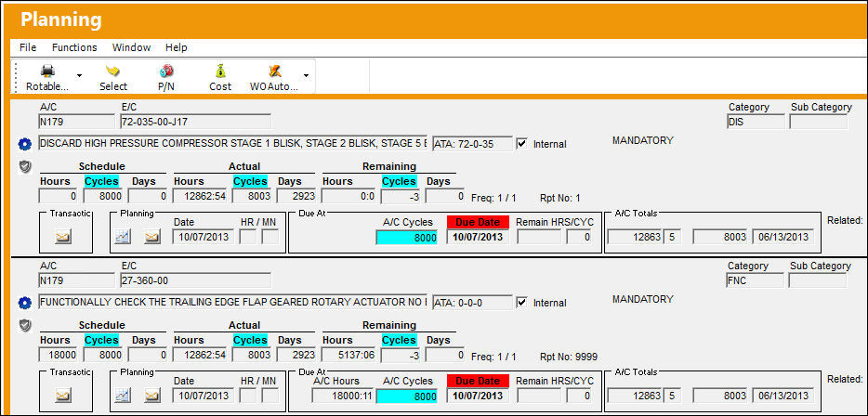Click Due At A/C Hours value 18000:11
The image size is (868, 416).
[343, 396]
